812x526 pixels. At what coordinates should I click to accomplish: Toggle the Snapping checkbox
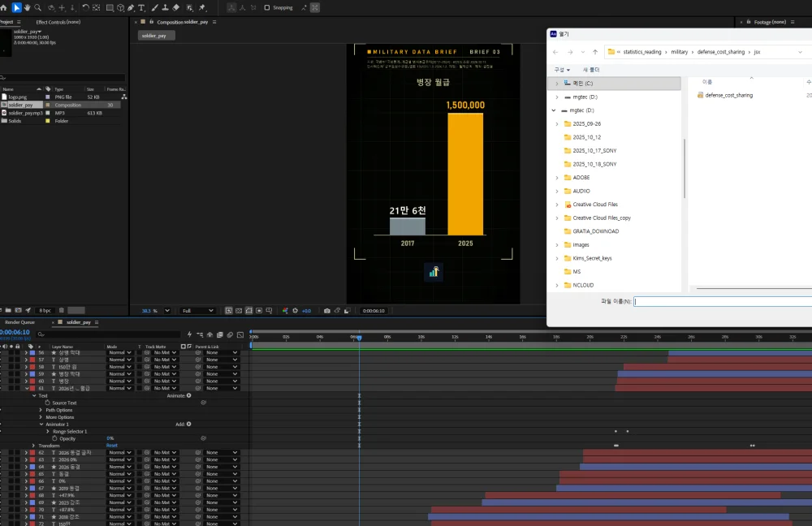coord(266,8)
